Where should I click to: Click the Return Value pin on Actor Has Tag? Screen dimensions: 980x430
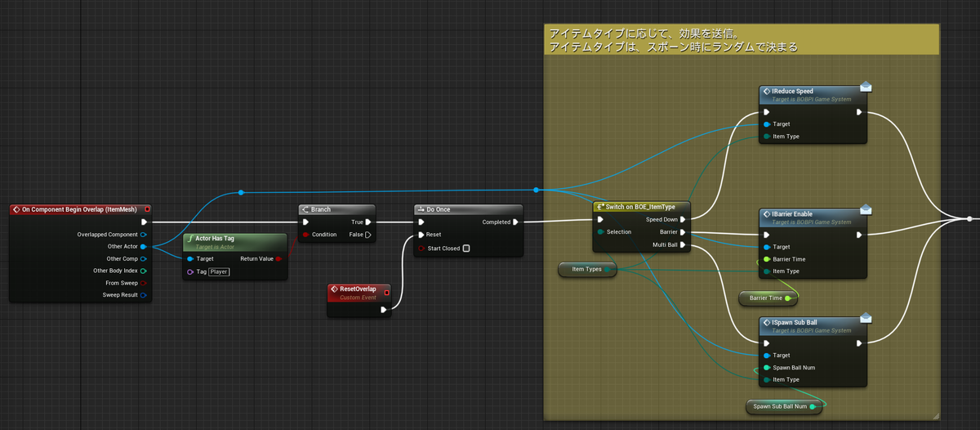[x=278, y=259]
